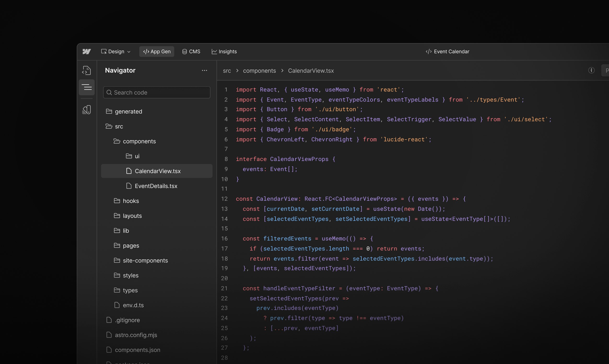Open the styles swatches icon at sidebar bottom
Viewport: 609px width, 364px height.
pyautogui.click(x=87, y=110)
